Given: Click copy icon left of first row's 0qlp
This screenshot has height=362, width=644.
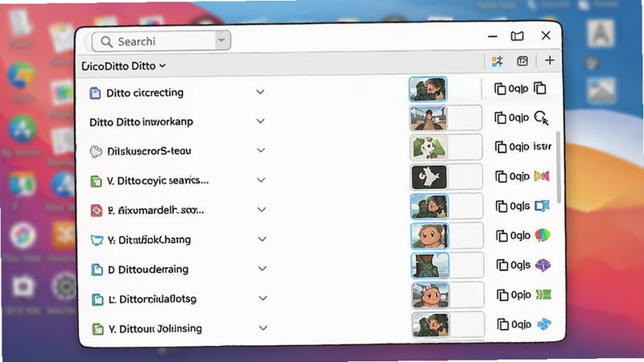Looking at the screenshot, I should tap(500, 88).
